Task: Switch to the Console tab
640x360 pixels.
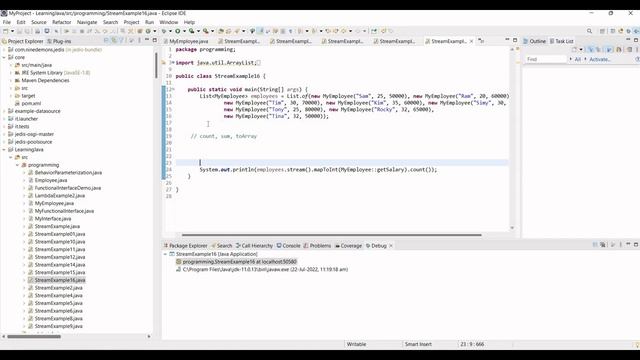Action: click(x=288, y=246)
